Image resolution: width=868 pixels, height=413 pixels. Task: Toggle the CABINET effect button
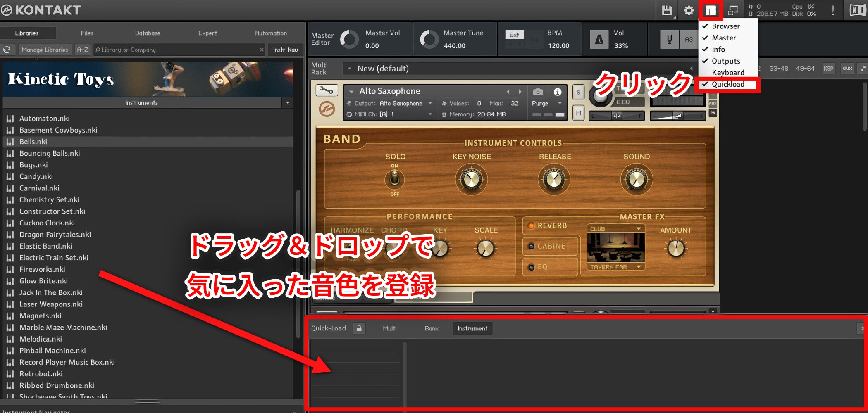click(x=550, y=246)
